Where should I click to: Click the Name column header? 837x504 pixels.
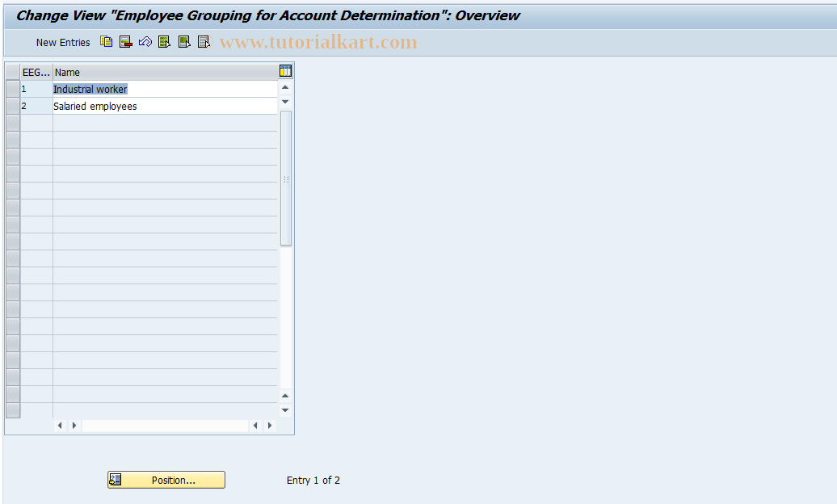click(x=165, y=72)
